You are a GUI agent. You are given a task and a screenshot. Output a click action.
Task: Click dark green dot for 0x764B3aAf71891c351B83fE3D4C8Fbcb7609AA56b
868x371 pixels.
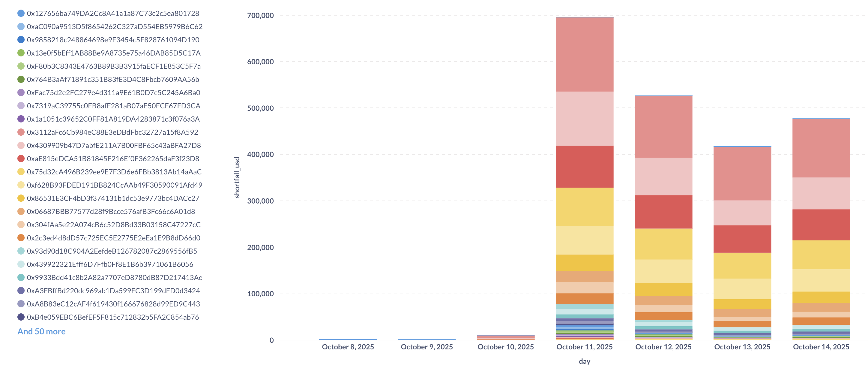[x=21, y=79]
